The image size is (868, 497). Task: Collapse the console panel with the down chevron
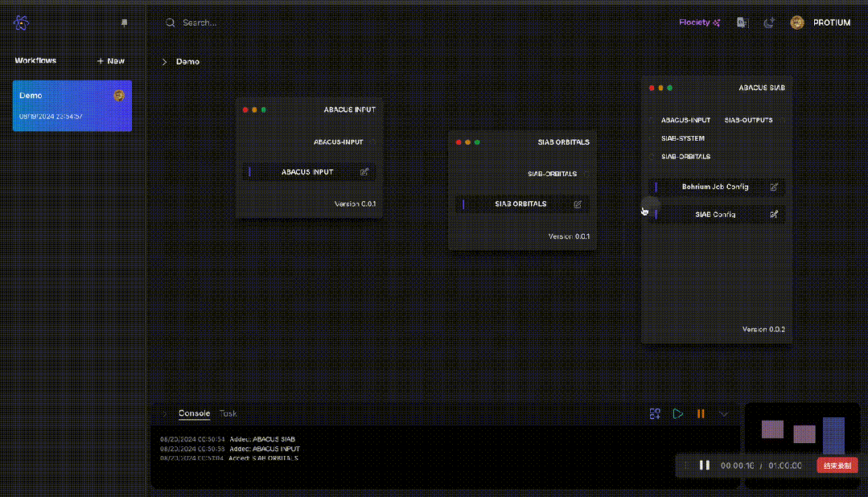click(724, 413)
